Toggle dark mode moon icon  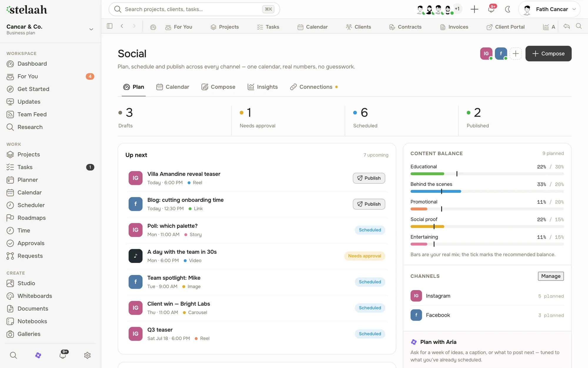tap(508, 9)
